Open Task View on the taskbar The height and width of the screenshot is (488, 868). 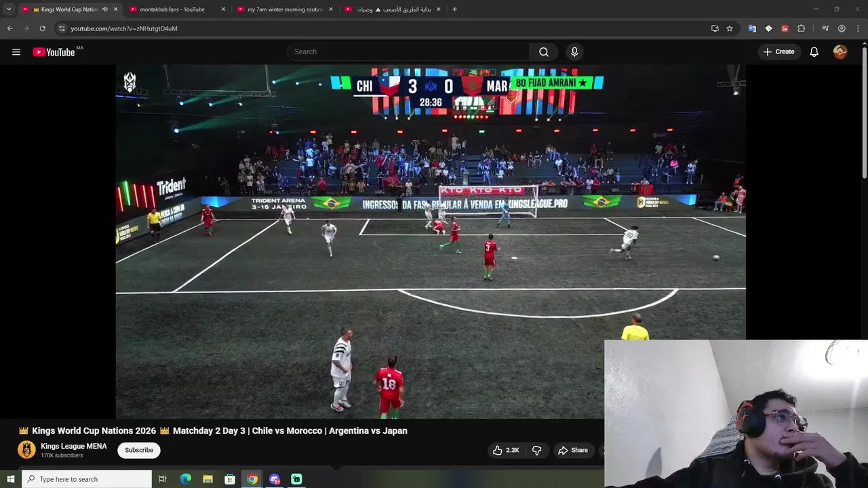pos(163,479)
